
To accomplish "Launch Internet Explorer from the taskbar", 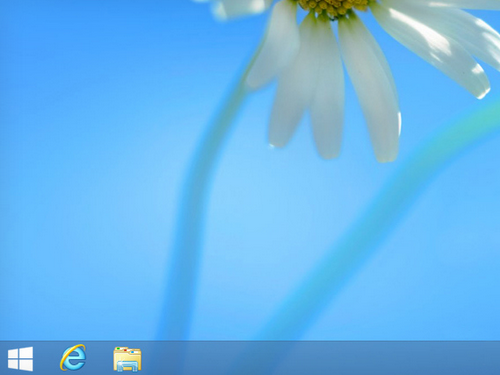I will point(73,358).
